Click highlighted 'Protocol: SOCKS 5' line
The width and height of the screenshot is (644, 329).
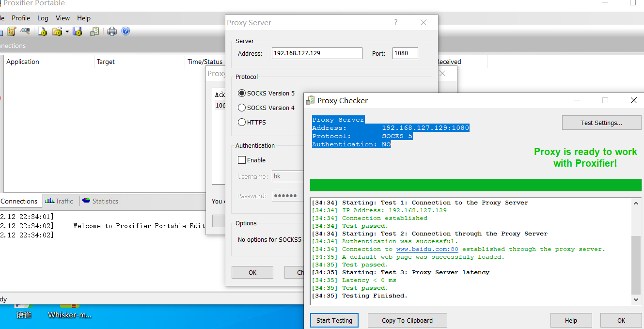point(362,136)
